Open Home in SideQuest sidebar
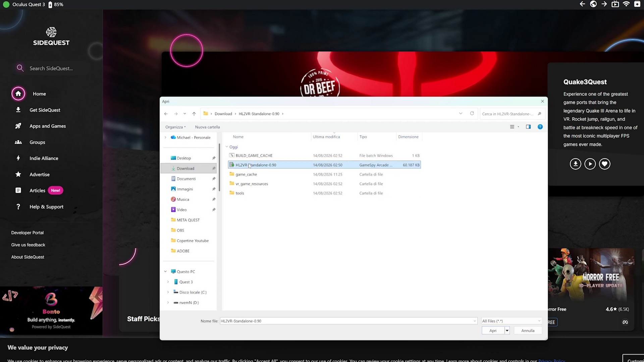The width and height of the screenshot is (644, 362). point(39,94)
